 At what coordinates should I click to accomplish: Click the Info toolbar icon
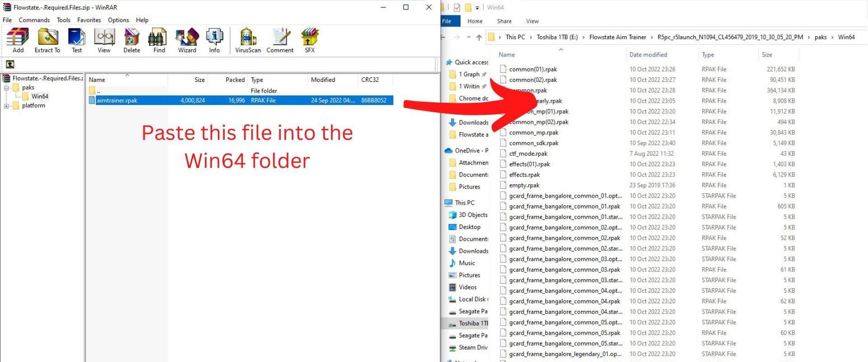pos(214,40)
